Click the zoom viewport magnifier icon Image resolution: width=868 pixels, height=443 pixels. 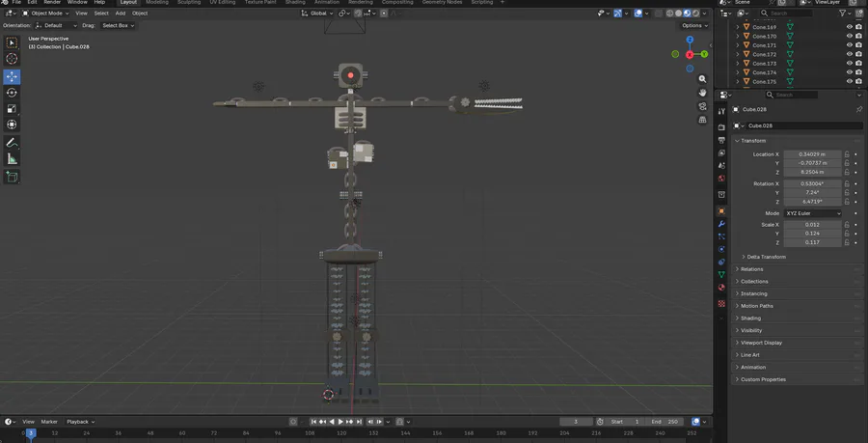(702, 79)
